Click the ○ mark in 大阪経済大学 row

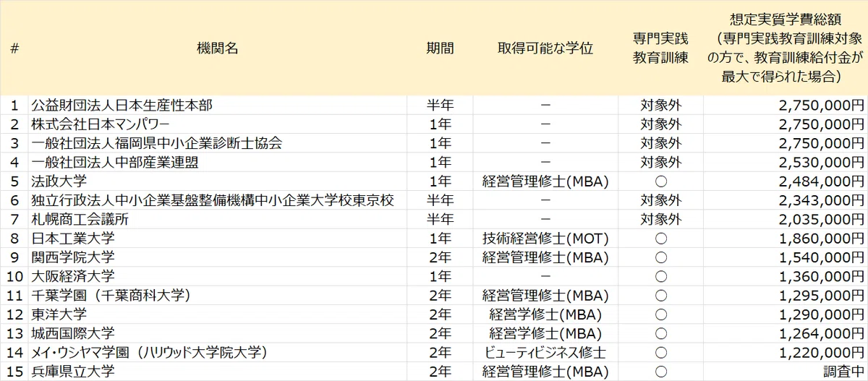tap(660, 275)
